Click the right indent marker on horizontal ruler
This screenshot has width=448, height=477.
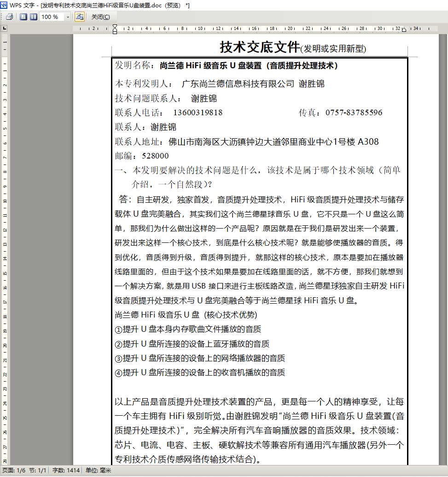(404, 30)
